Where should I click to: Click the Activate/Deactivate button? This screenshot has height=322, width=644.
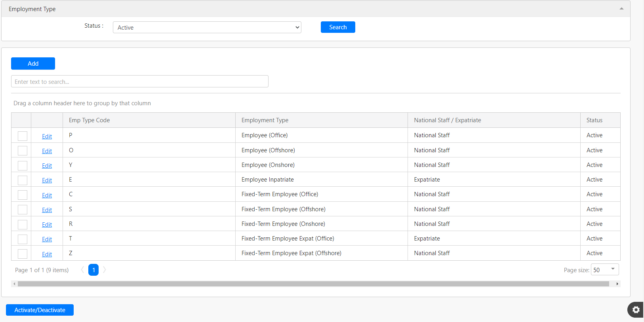tap(40, 310)
